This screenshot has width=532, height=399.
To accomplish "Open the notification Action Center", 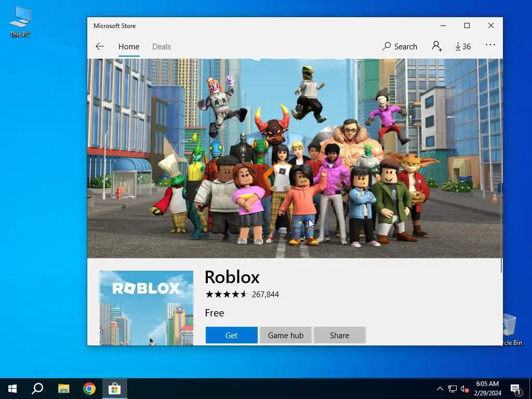I will click(x=516, y=389).
